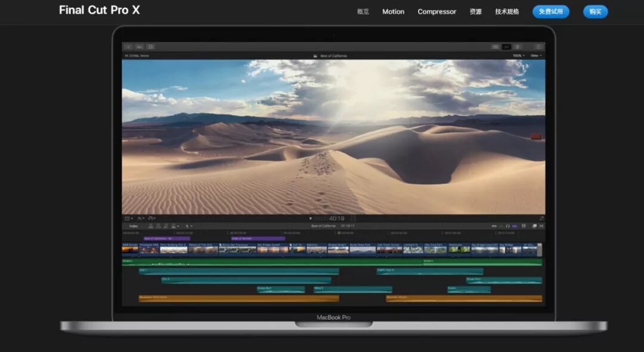The height and width of the screenshot is (352, 644).
Task: Open the overwrite edit dropdown icon
Action: [x=175, y=226]
